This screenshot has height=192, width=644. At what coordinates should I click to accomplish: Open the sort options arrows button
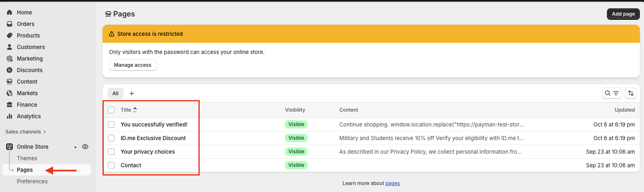[631, 93]
